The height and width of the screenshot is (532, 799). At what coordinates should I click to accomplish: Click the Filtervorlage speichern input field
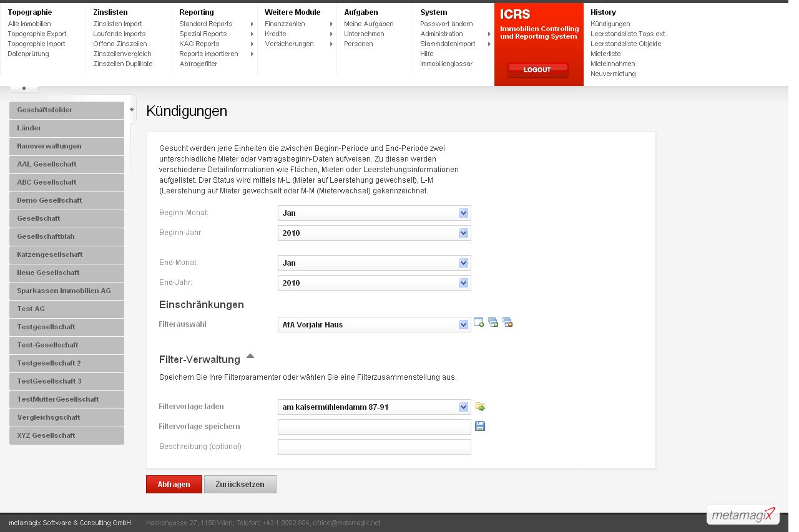coord(375,427)
